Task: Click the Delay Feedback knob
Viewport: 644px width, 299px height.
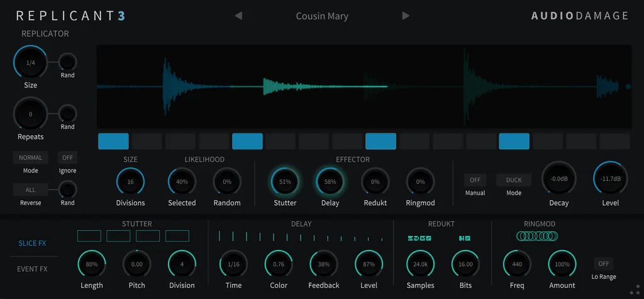Action: 324,264
